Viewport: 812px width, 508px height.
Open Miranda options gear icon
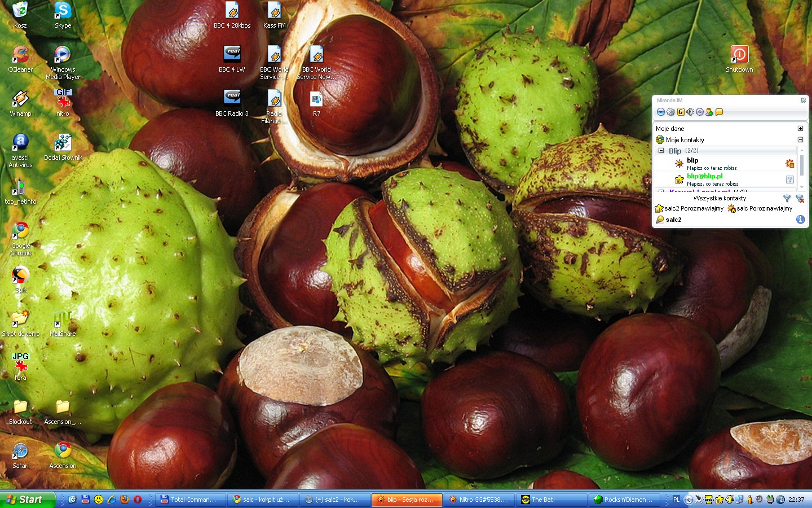[700, 112]
